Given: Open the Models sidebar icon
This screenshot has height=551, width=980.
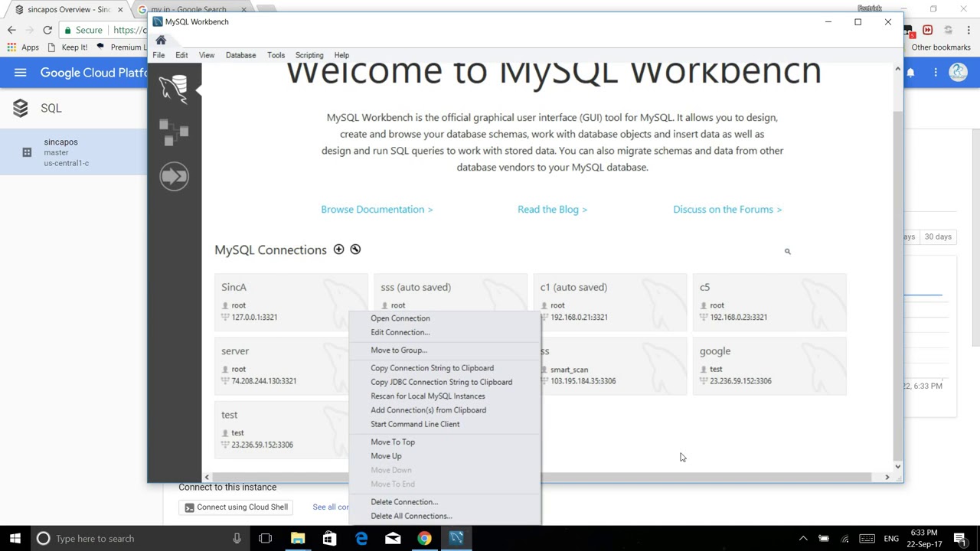Looking at the screenshot, I should [174, 132].
